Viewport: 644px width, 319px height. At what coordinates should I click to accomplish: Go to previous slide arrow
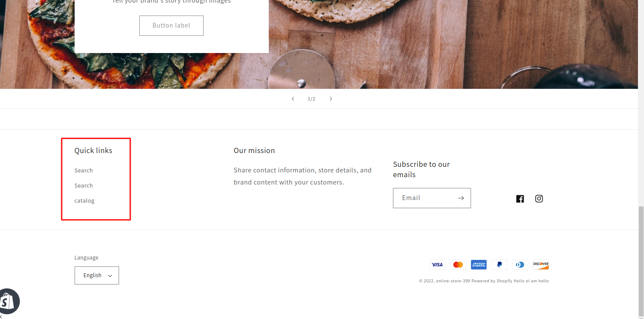(293, 99)
